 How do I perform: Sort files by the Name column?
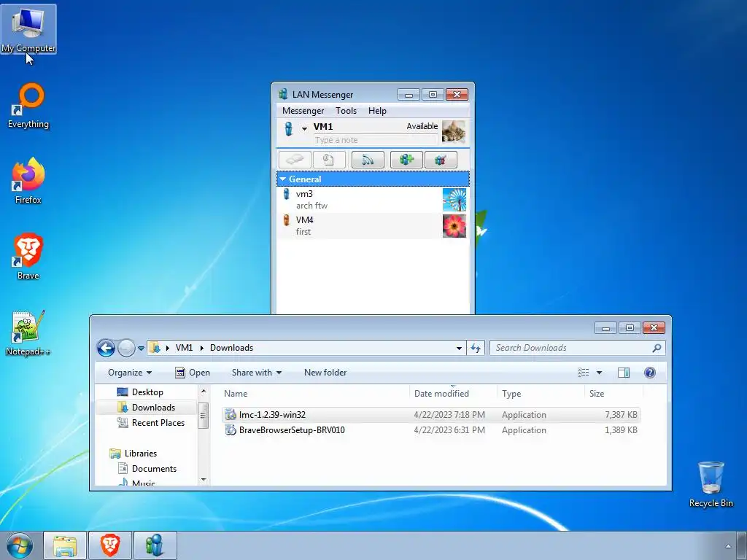pos(315,393)
